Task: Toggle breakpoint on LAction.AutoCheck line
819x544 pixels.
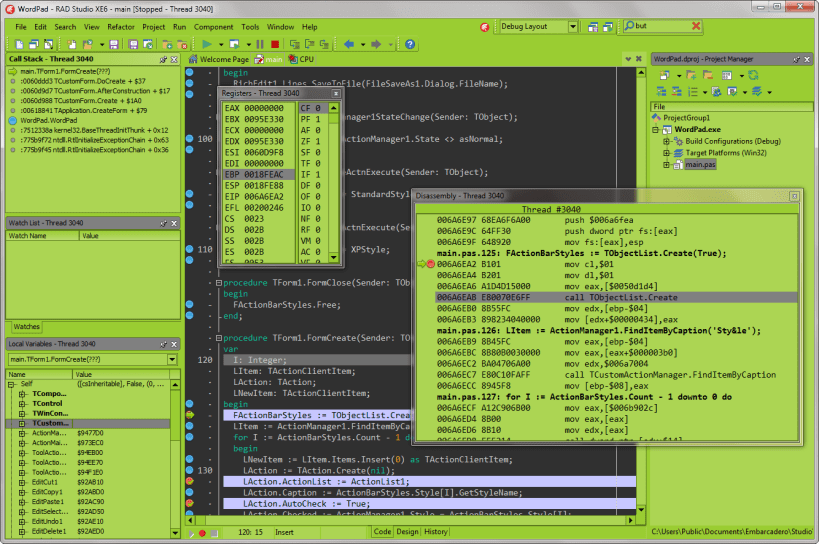Action: [189, 503]
